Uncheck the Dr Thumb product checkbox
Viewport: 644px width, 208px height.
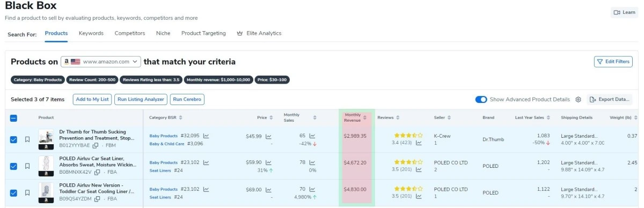pos(13,139)
